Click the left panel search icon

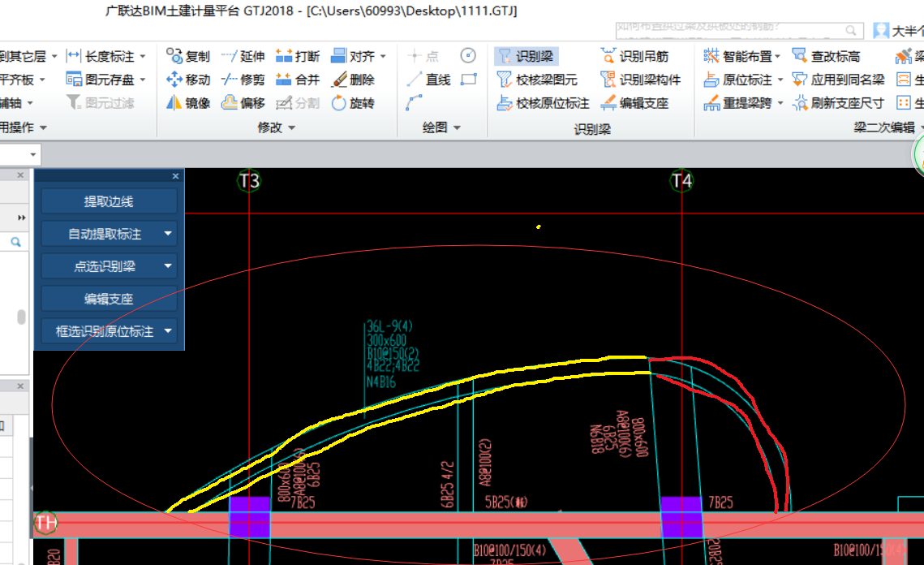tap(16, 242)
